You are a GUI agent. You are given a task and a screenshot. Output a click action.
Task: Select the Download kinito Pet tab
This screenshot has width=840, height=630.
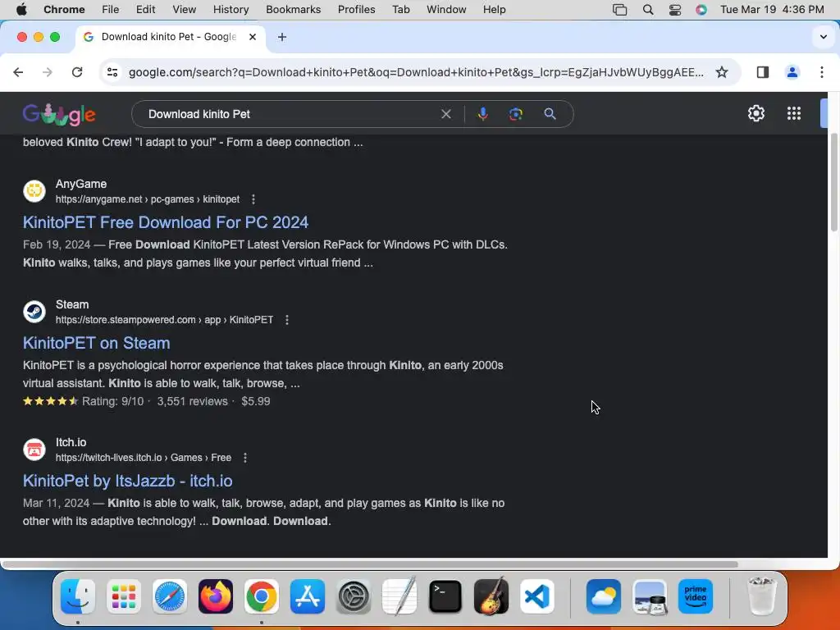[x=169, y=37]
